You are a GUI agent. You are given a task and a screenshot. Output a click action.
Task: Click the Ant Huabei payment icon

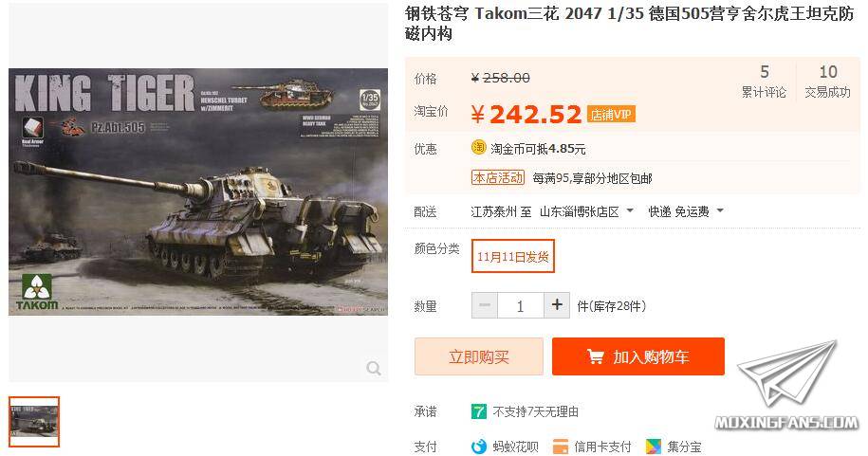[x=478, y=447]
